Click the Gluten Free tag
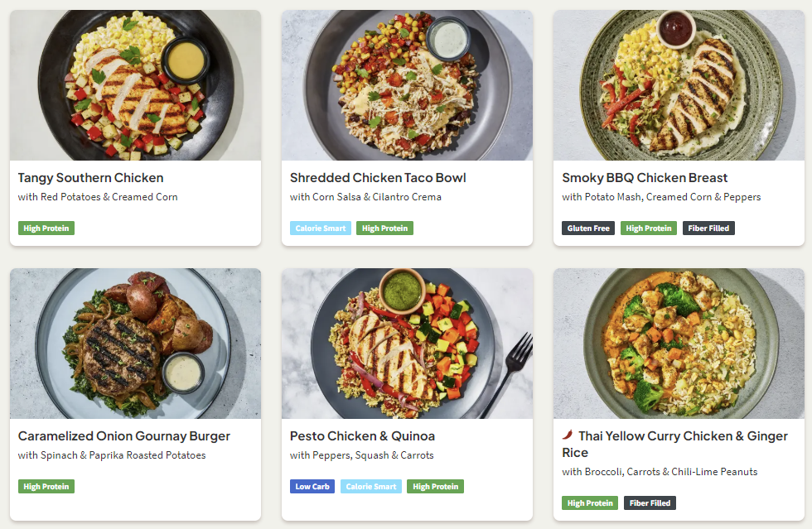Image resolution: width=812 pixels, height=529 pixels. point(588,228)
